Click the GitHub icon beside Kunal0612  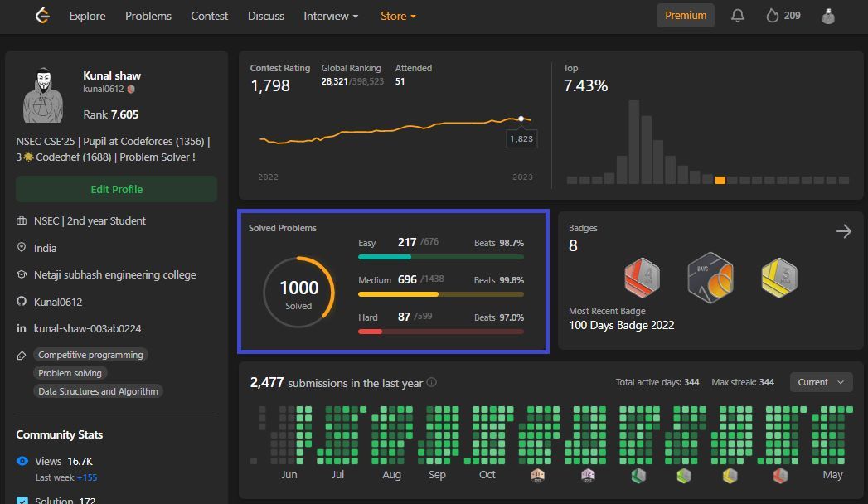(x=22, y=302)
